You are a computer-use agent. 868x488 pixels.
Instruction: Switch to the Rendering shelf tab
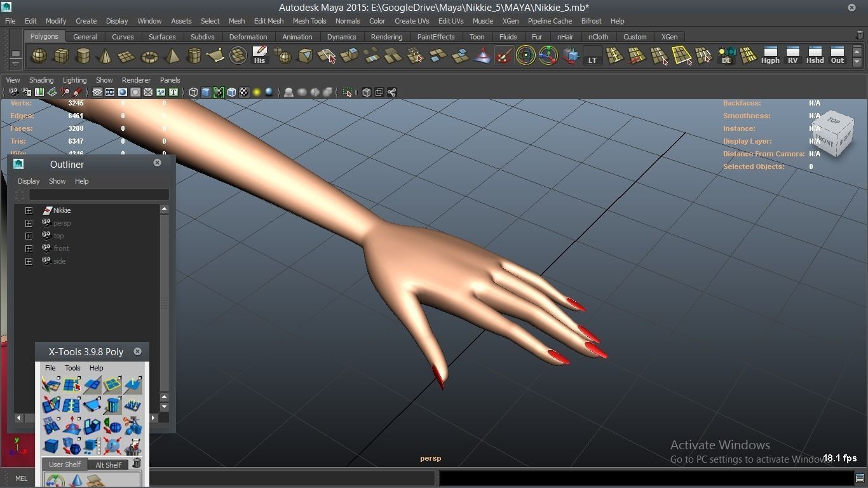pyautogui.click(x=386, y=37)
